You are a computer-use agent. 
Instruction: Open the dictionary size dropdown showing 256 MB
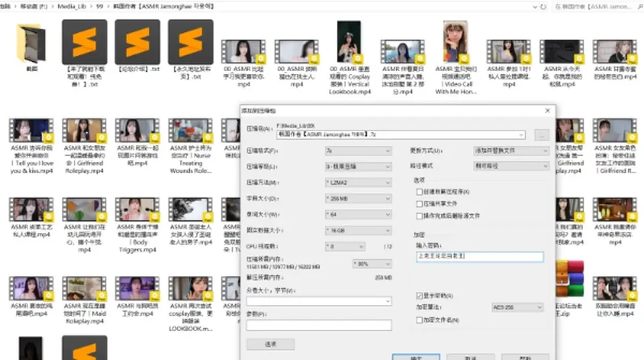point(358,199)
